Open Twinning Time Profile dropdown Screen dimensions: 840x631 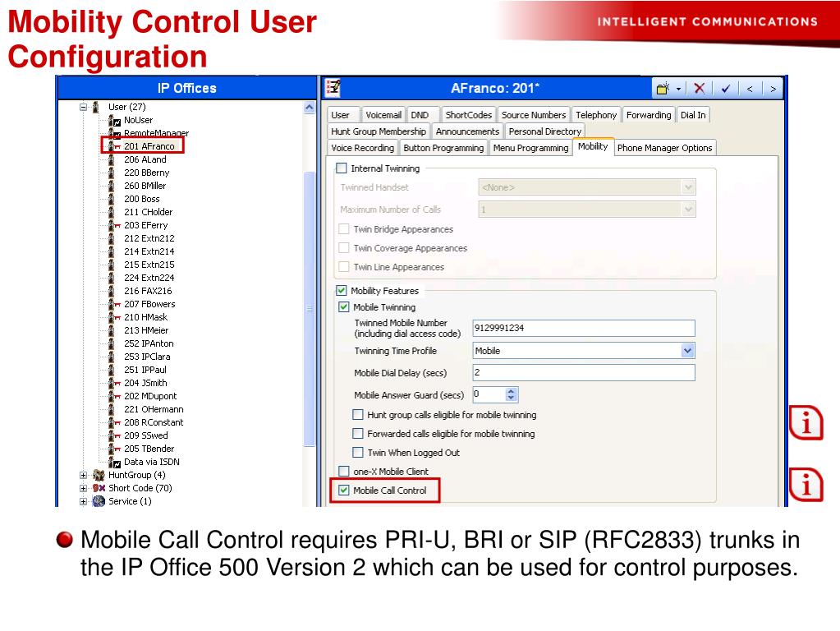pos(687,351)
